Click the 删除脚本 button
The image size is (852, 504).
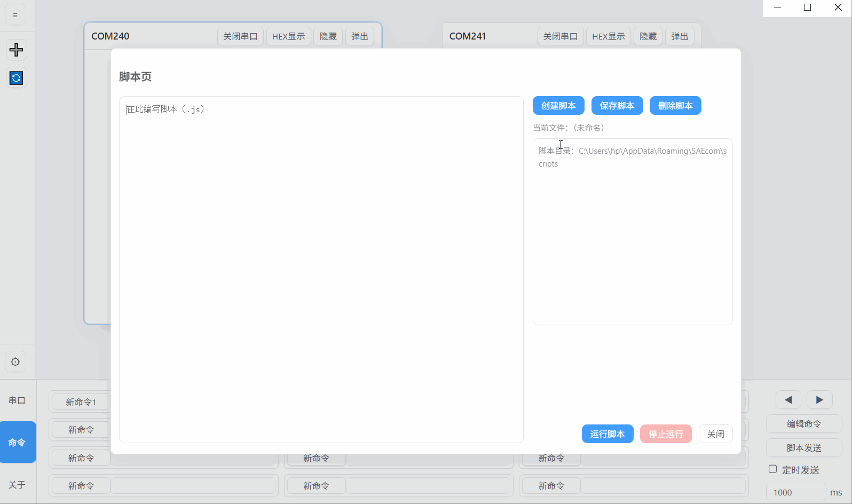point(675,106)
